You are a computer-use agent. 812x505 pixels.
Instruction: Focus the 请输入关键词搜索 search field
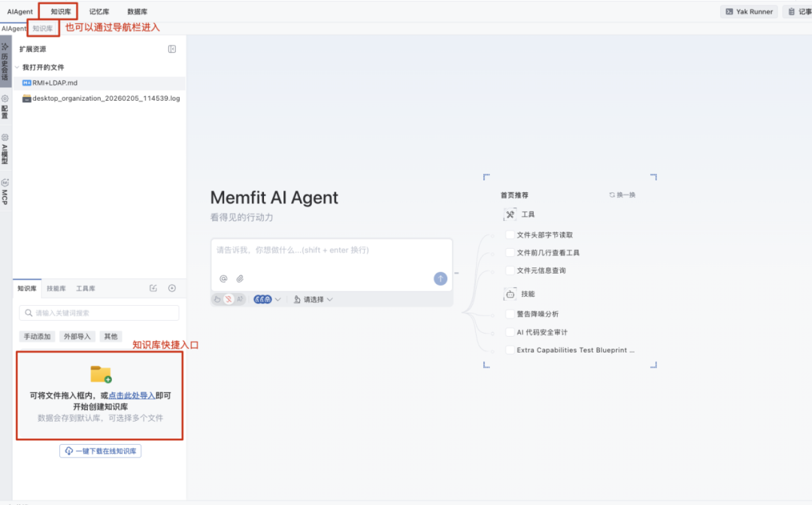[99, 313]
